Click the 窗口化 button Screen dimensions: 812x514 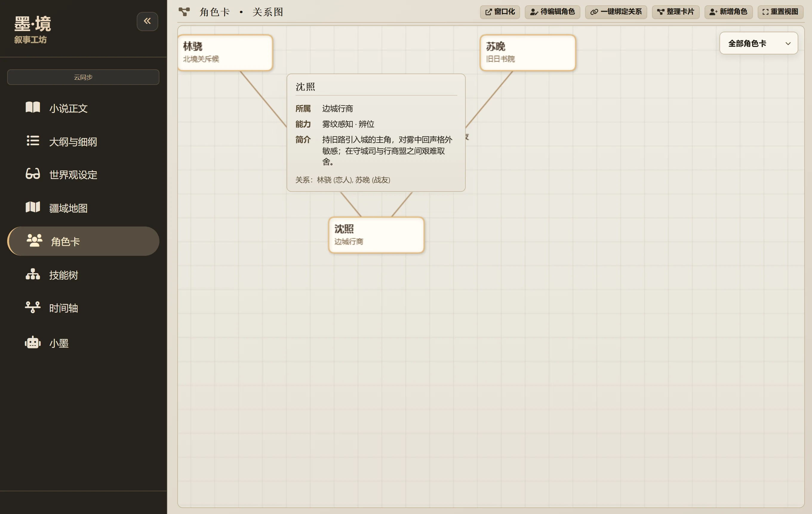coord(500,12)
